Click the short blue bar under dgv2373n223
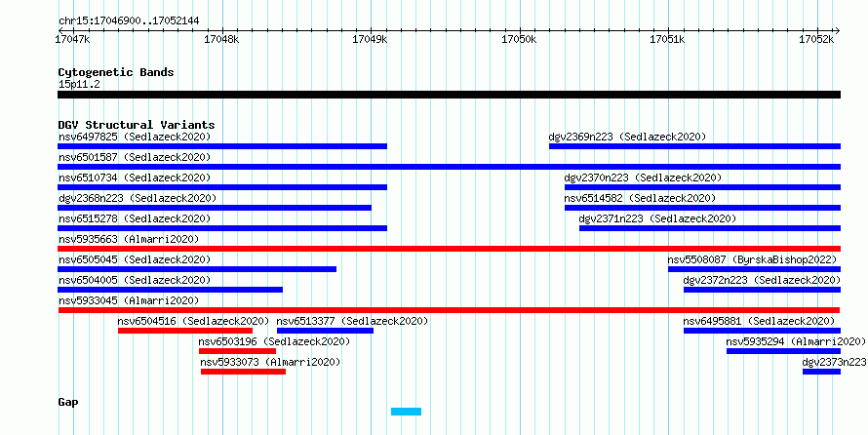 pyautogui.click(x=821, y=372)
